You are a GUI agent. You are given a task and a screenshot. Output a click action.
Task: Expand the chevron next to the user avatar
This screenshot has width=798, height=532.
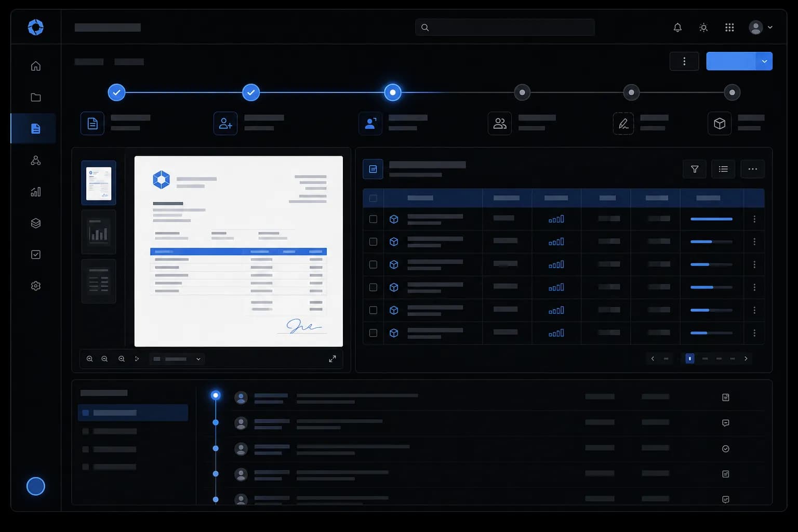(770, 28)
